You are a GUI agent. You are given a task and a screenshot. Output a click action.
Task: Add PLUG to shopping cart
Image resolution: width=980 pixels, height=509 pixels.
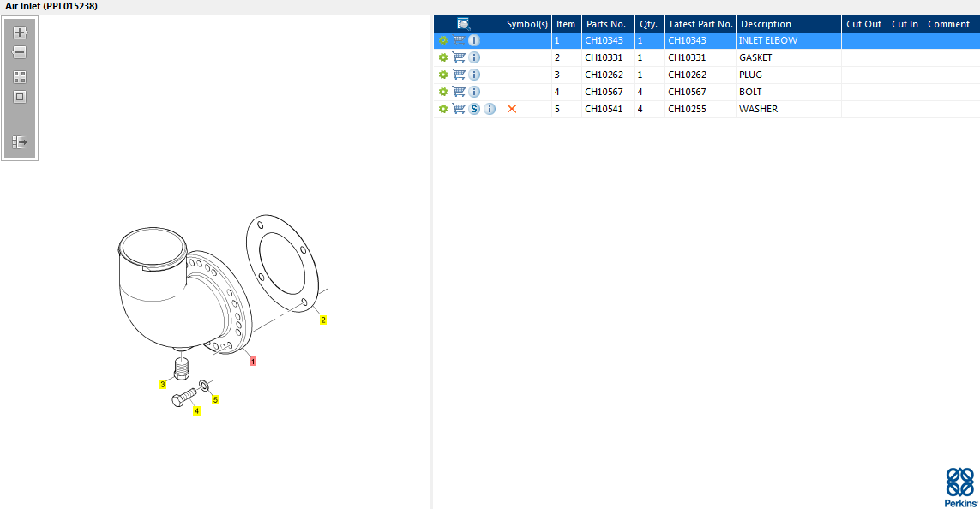(459, 75)
